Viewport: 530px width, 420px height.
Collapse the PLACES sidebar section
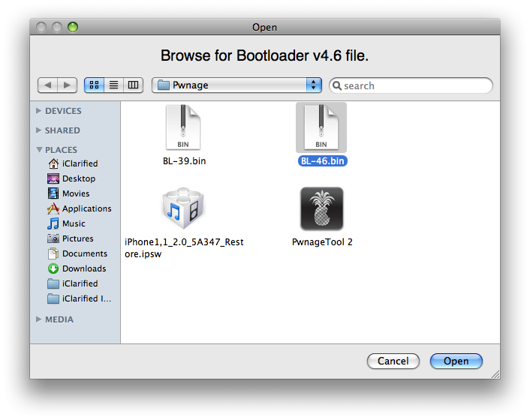[40, 150]
